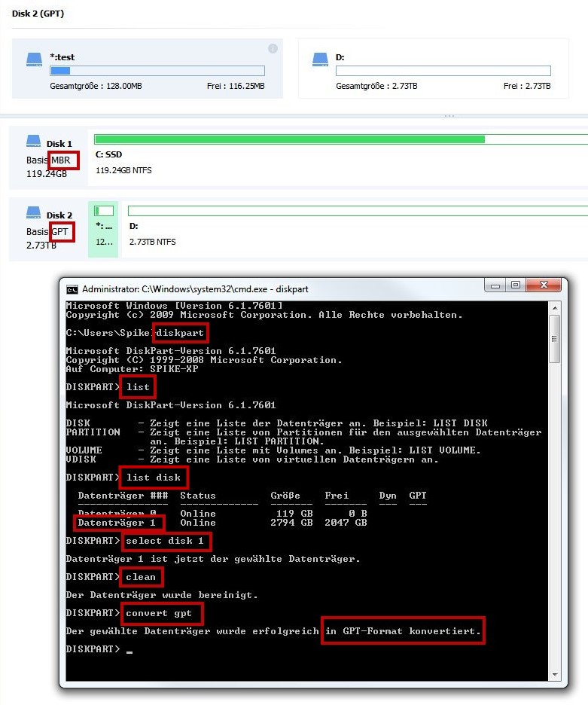The width and height of the screenshot is (588, 705).
Task: Click "2794 GB" size value
Action: (x=291, y=523)
